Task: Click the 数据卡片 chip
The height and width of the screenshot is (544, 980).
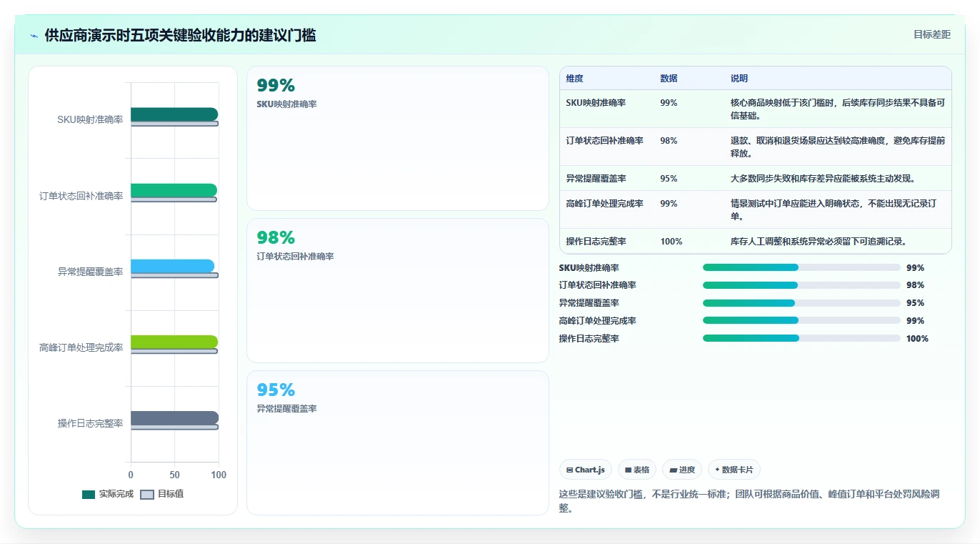Action: (734, 470)
